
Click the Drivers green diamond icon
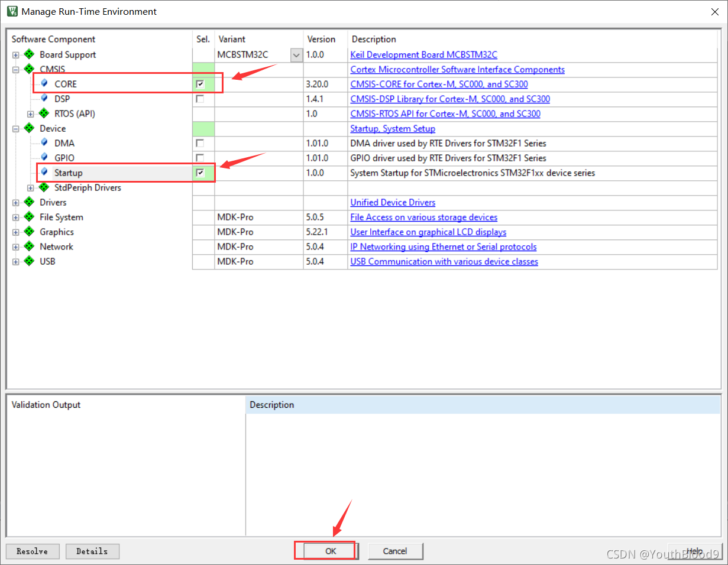point(29,202)
